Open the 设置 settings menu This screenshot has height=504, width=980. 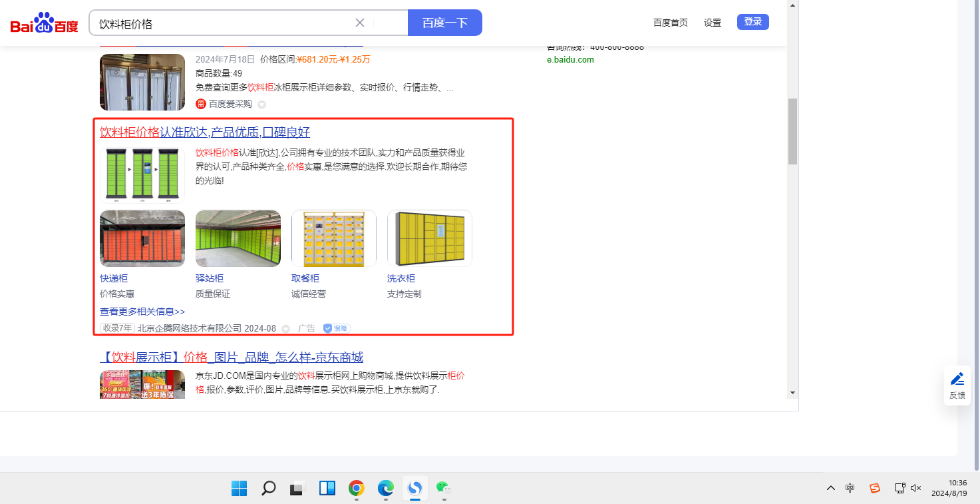713,23
